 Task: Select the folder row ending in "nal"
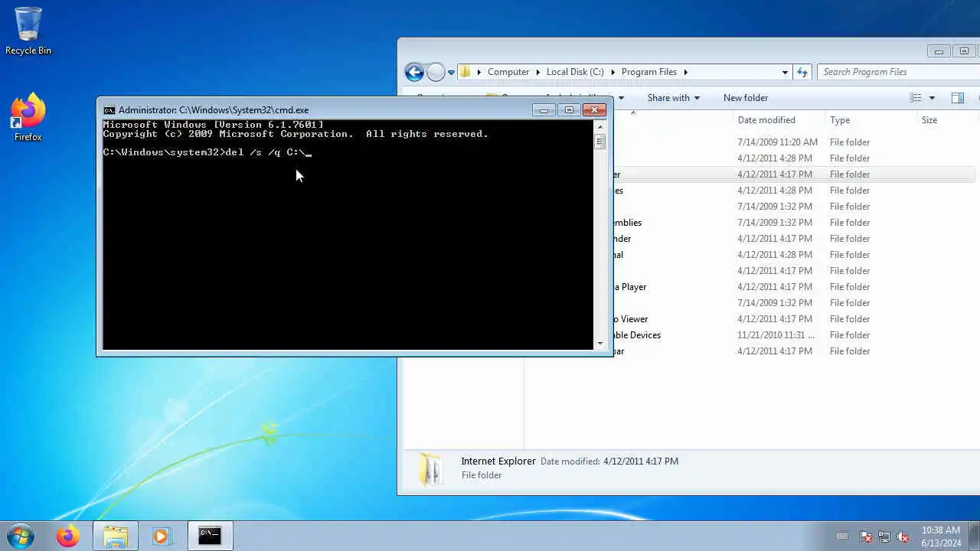tap(794, 255)
